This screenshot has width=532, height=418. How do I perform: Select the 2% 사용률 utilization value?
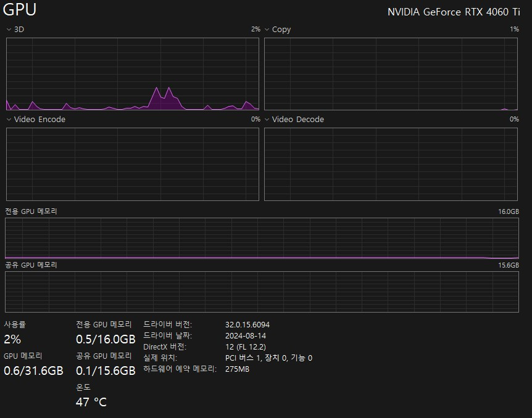pos(13,339)
